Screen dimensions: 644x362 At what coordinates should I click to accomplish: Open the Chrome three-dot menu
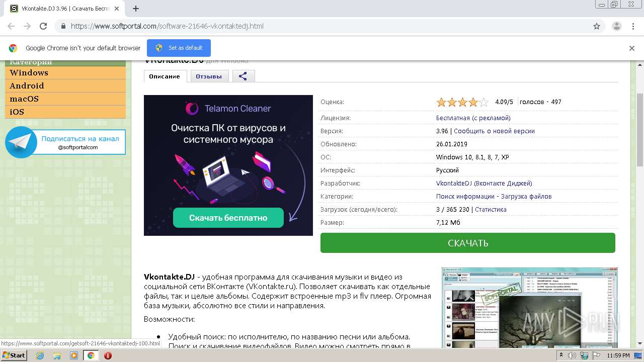[x=633, y=26]
